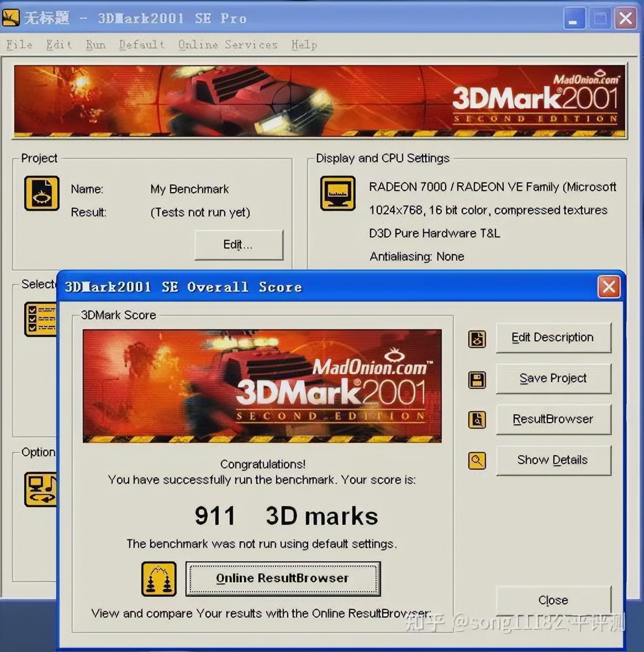Open the Online Services menu
The width and height of the screenshot is (644, 652).
227,45
